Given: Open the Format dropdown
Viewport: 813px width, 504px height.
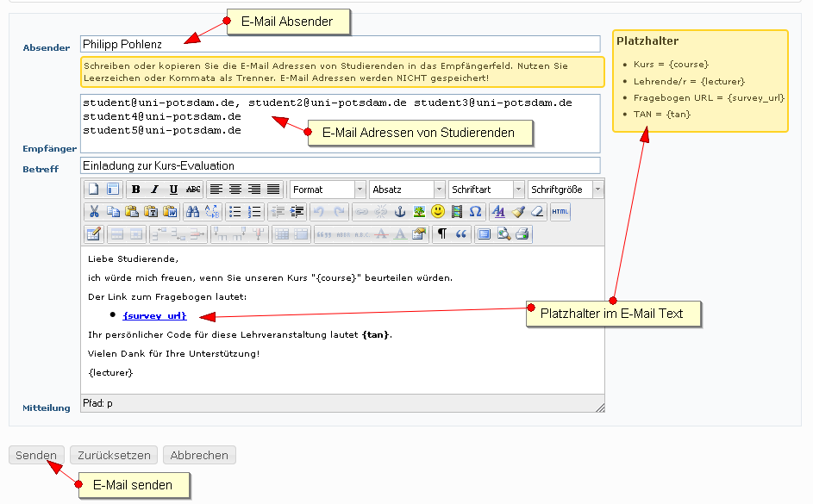Looking at the screenshot, I should coord(328,190).
